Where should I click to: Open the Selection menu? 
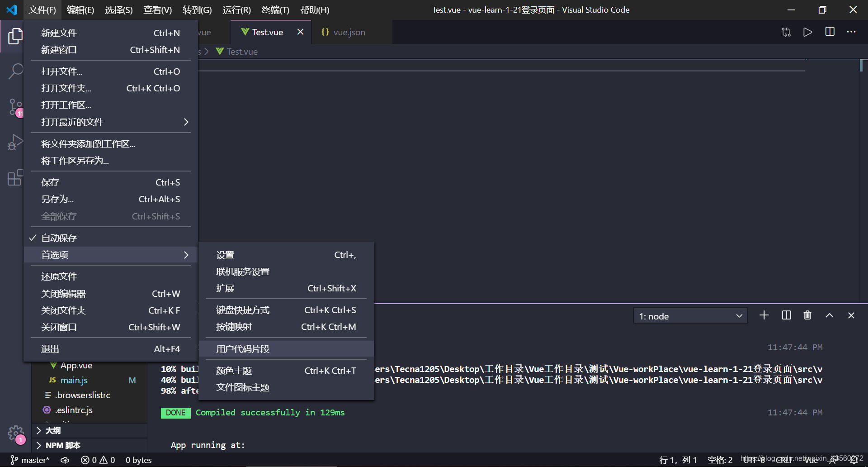point(118,10)
